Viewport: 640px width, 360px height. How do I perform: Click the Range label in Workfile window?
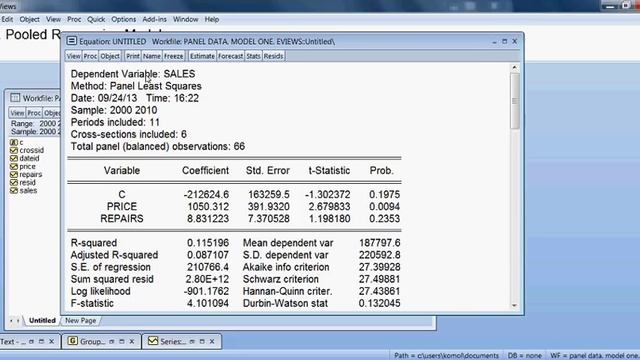[x=22, y=123]
